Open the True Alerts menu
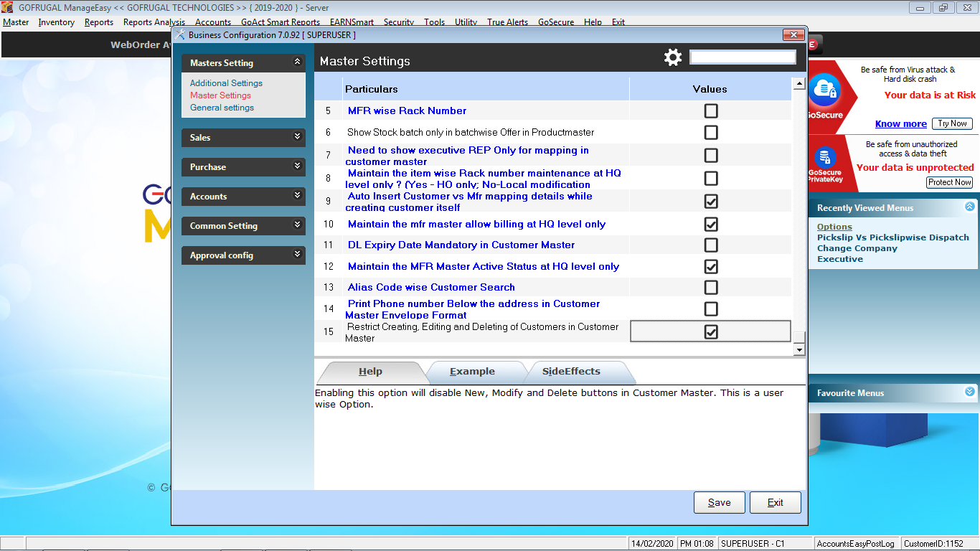This screenshot has width=980, height=551. (508, 22)
